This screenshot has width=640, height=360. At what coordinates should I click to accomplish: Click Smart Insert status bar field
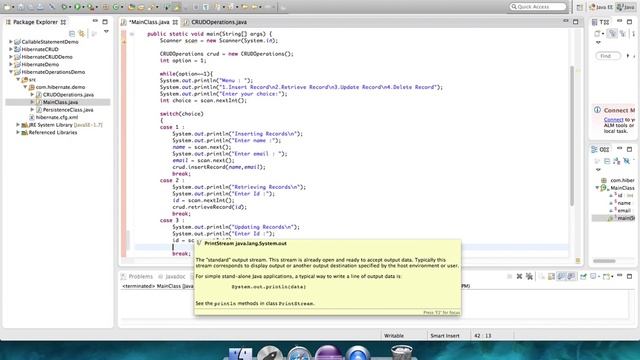[444, 336]
